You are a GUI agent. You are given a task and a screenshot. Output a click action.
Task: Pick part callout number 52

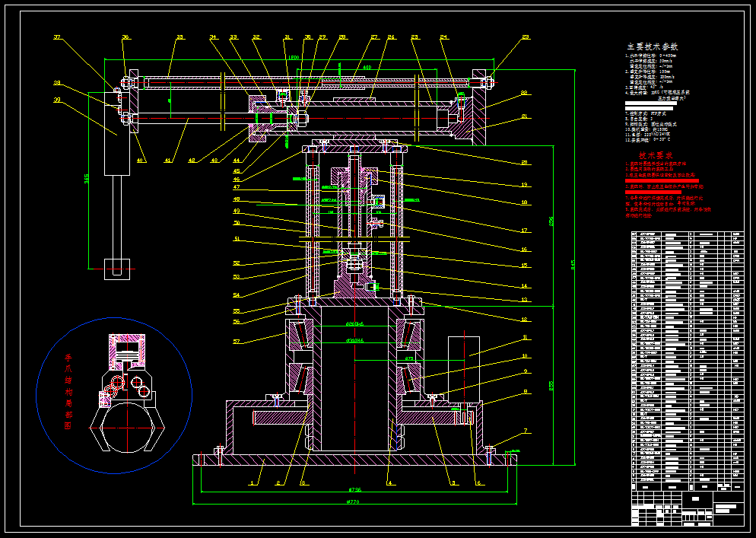(237, 263)
